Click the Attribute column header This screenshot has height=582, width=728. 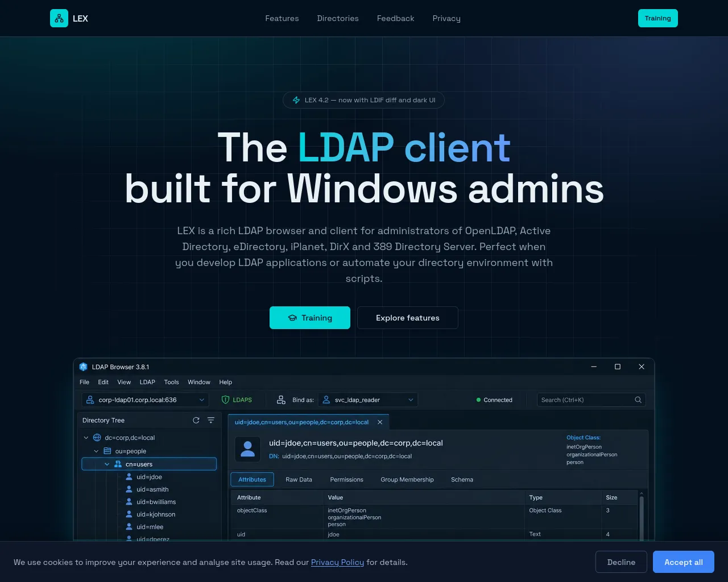tap(277, 497)
